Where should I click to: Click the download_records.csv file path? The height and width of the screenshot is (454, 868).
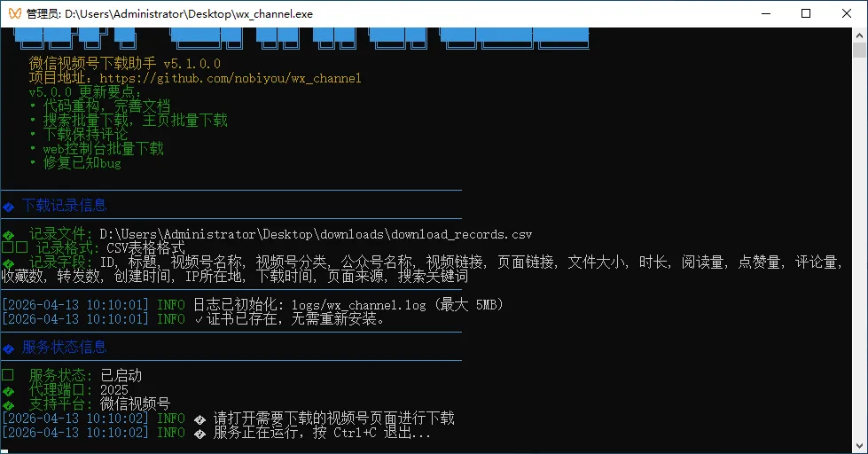(x=316, y=234)
